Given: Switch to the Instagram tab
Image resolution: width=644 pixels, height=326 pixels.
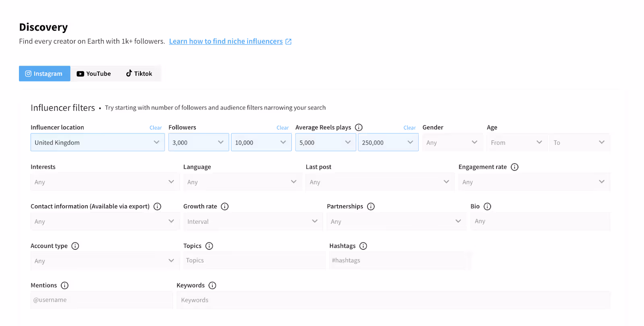Looking at the screenshot, I should coord(45,74).
